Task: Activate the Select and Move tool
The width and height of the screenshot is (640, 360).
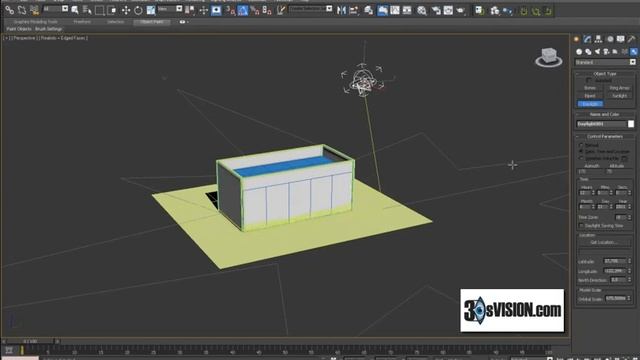Action: pyautogui.click(x=126, y=10)
